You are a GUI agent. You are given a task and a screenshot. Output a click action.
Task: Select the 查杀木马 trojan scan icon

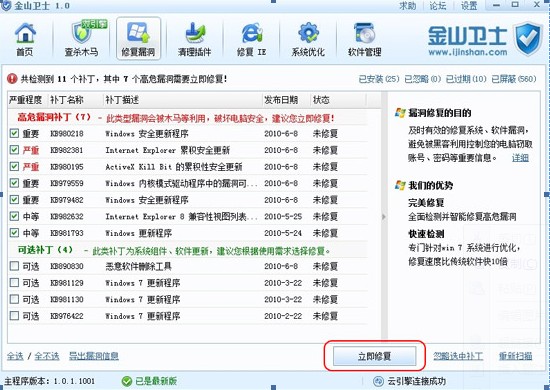(81, 39)
